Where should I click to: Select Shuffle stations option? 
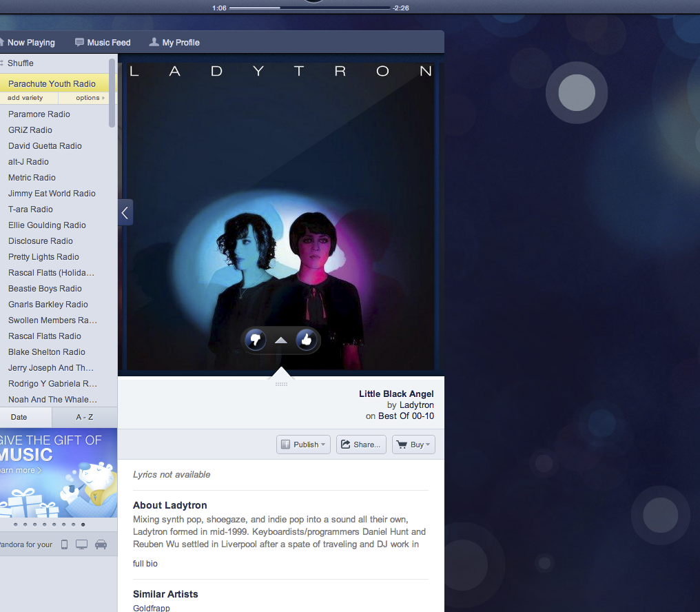(18, 63)
